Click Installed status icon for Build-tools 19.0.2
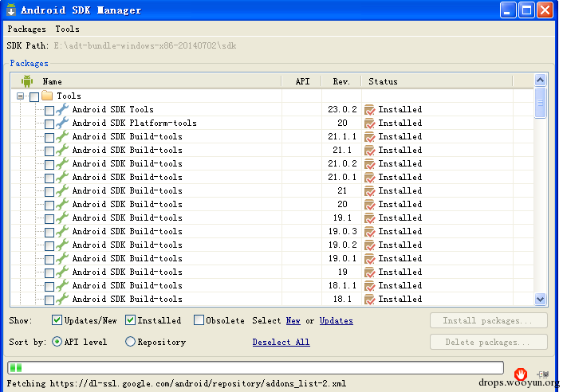Screen dimensions: 563x392 (369, 245)
